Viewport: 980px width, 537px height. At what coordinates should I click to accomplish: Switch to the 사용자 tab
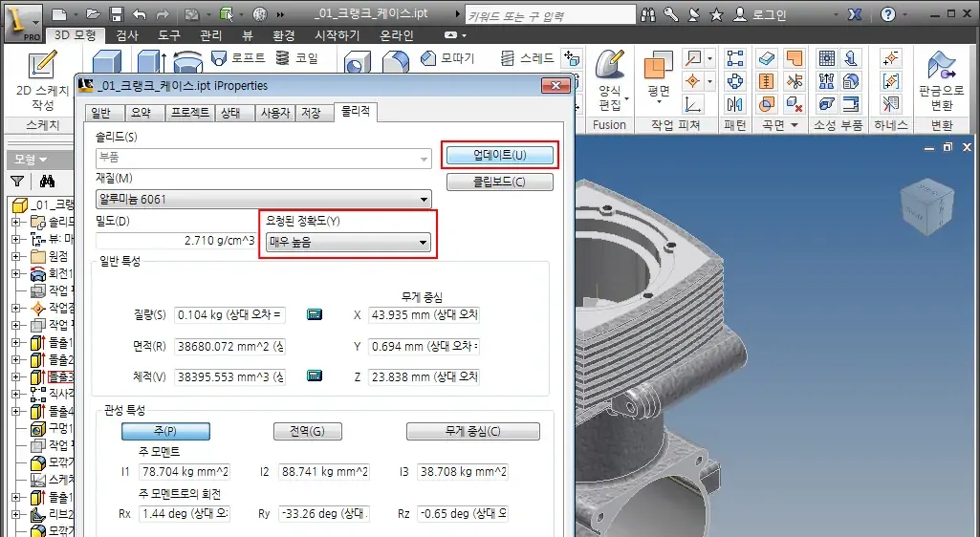[x=275, y=113]
